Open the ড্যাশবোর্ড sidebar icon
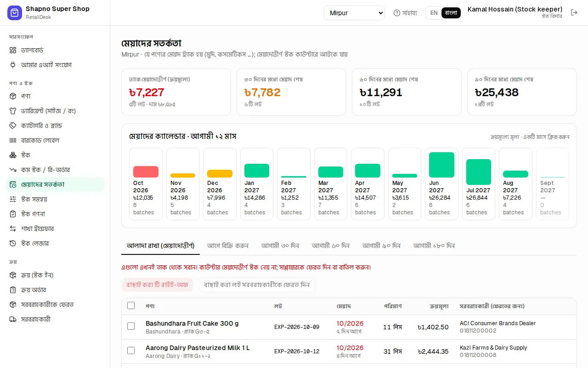The image size is (588, 368). click(13, 50)
